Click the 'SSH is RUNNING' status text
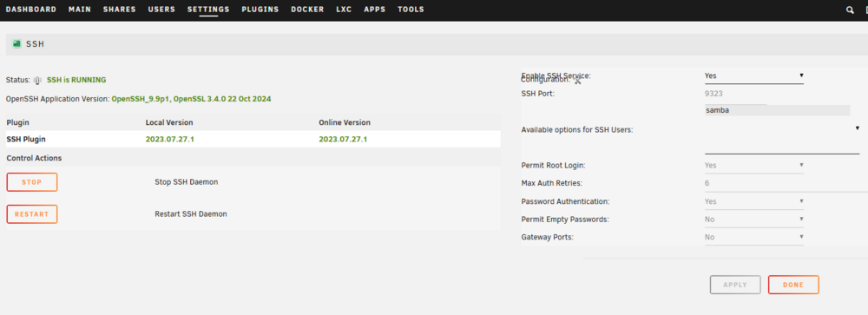This screenshot has height=315, width=868. [x=76, y=80]
